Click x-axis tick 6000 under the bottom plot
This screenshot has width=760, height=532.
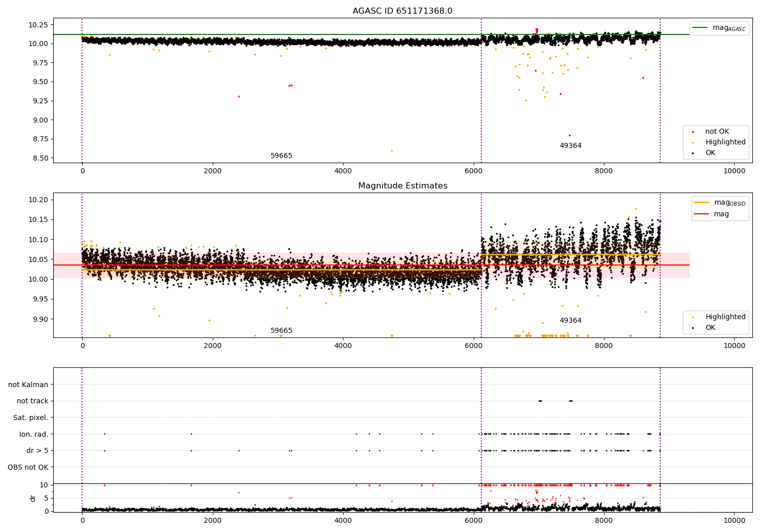tap(474, 521)
